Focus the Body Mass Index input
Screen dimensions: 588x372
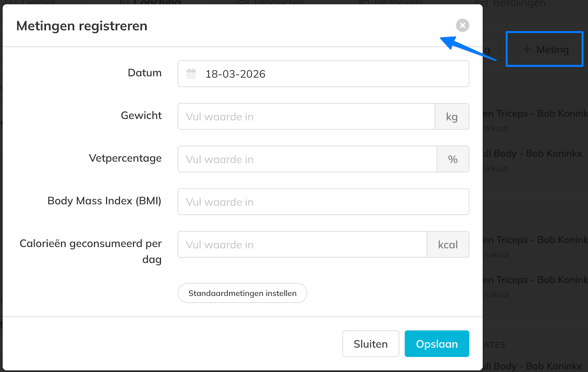tap(323, 202)
